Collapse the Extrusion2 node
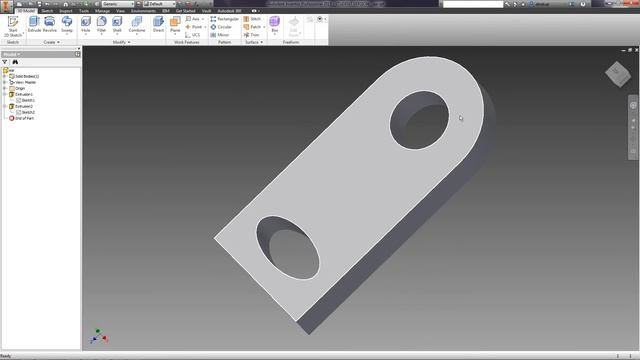This screenshot has height=360, width=640. coord(5,106)
